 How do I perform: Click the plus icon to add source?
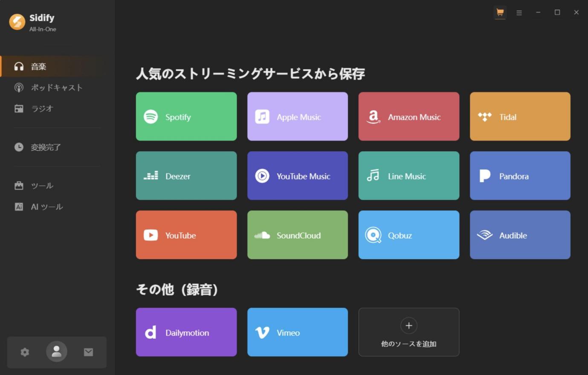click(409, 326)
